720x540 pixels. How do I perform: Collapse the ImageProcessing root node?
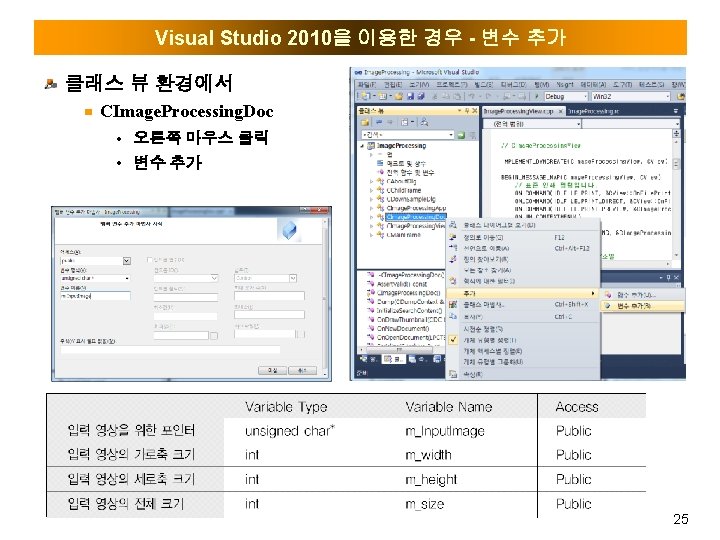pyautogui.click(x=362, y=146)
